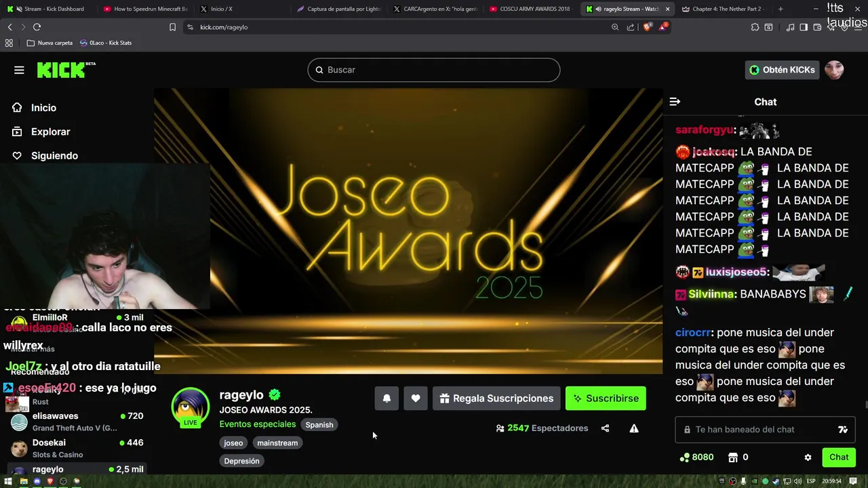Image resolution: width=868 pixels, height=488 pixels.
Task: Click the green Chat send button
Action: pos(839,457)
